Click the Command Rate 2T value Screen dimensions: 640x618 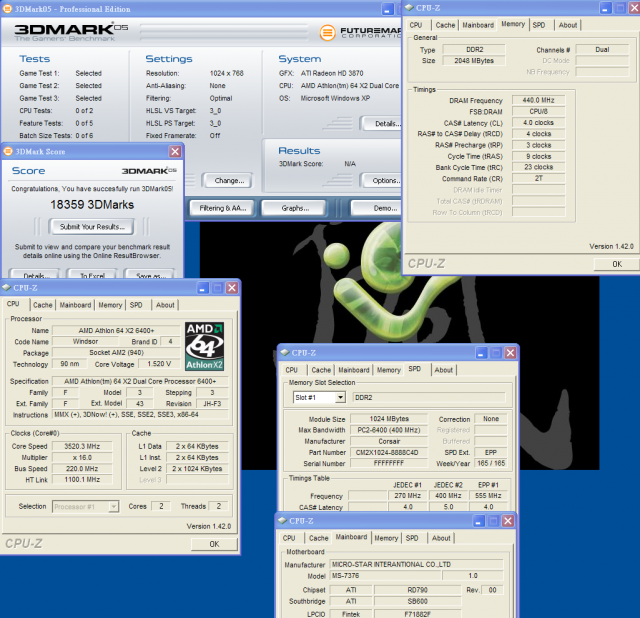pyautogui.click(x=538, y=178)
